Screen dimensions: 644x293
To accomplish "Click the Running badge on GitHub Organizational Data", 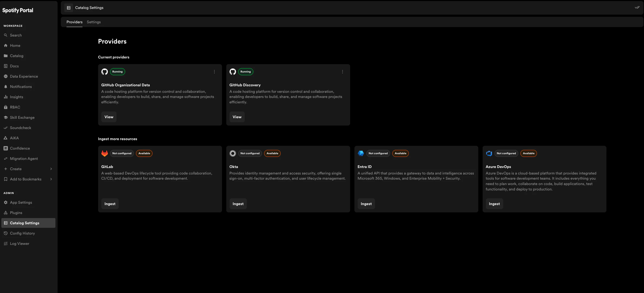I will [118, 72].
